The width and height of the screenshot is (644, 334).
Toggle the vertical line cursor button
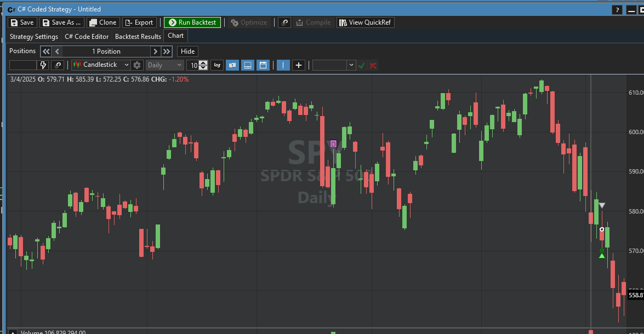(283, 65)
